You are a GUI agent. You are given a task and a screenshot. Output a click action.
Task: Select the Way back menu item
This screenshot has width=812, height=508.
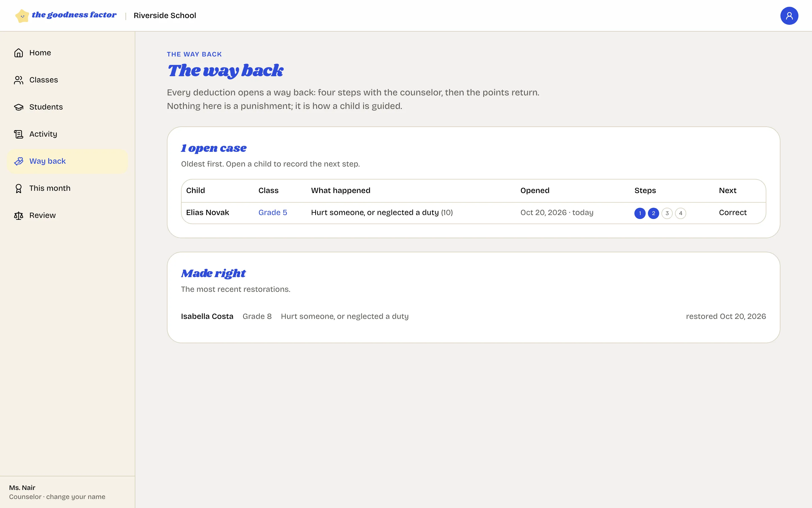(x=67, y=161)
